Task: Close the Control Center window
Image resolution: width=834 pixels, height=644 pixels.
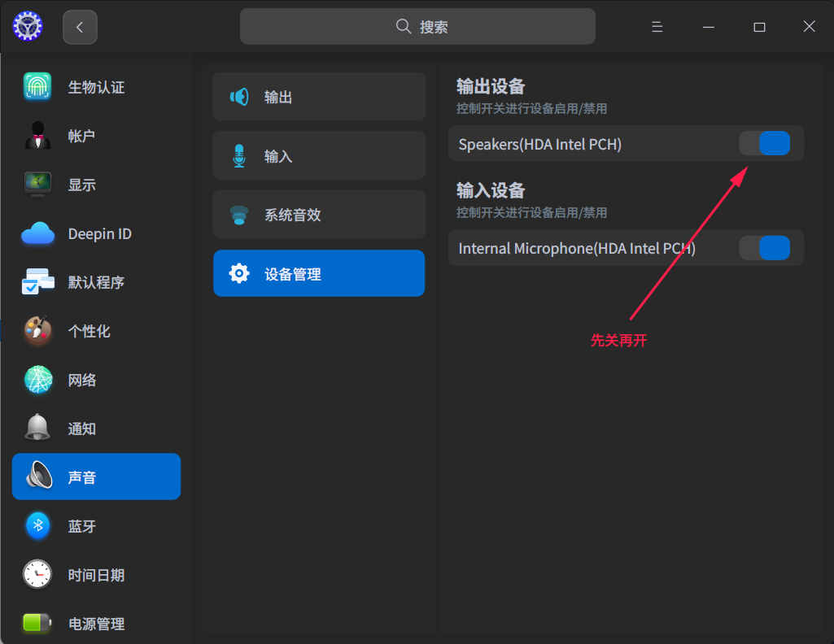Action: (x=809, y=27)
